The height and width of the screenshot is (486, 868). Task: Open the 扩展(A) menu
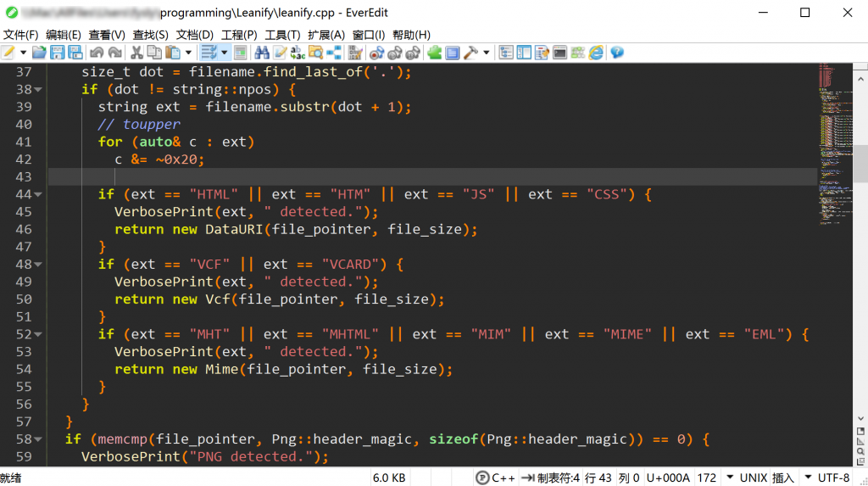pyautogui.click(x=326, y=35)
